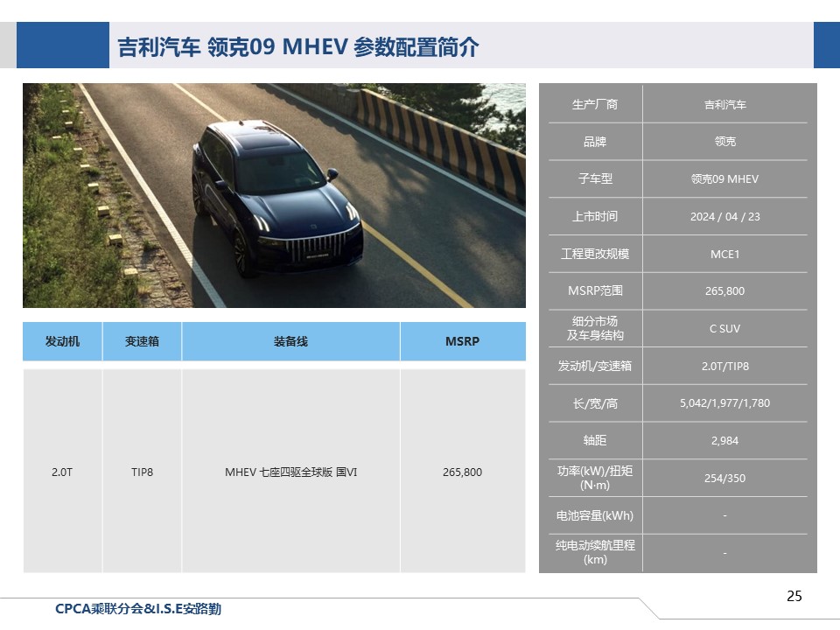Screen dimensions: 840x630
Task: Click the 电池容量(kWh) label
Action: pos(595,515)
